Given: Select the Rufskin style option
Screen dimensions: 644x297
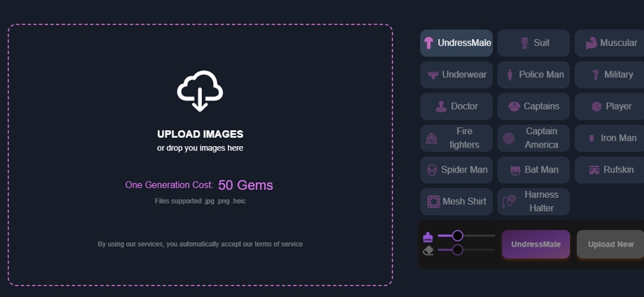Looking at the screenshot, I should pos(610,170).
